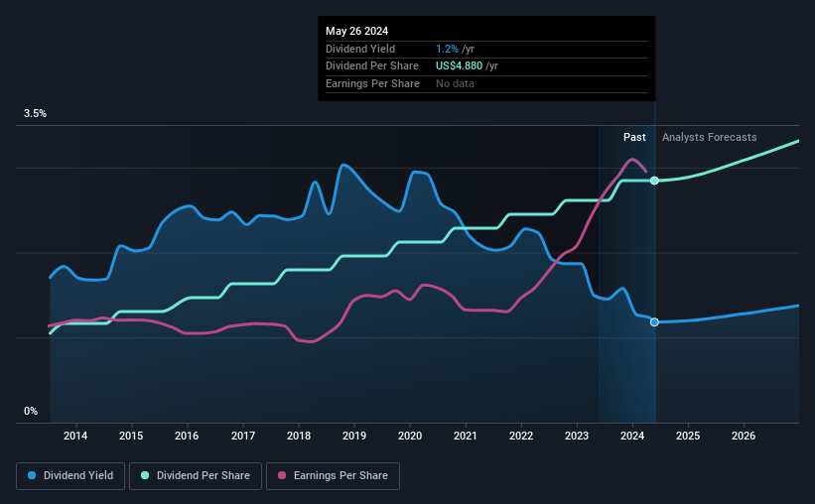Image resolution: width=815 pixels, height=504 pixels.
Task: Click the teal Dividend Per Share legend dot
Action: point(145,475)
